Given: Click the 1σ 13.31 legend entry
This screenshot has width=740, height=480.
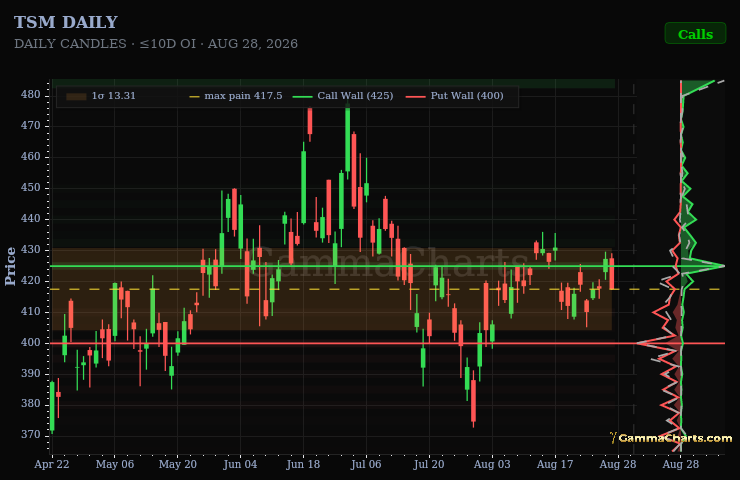Looking at the screenshot, I should click(101, 96).
